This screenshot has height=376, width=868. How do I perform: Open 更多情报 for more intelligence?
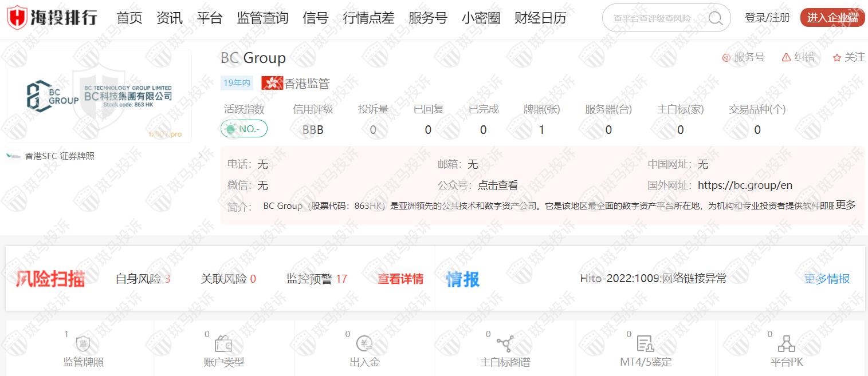tap(826, 279)
